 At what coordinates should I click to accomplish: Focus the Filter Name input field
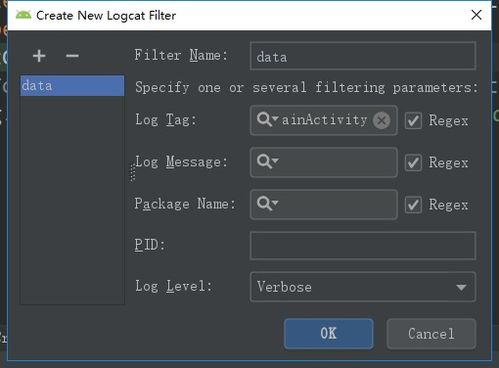363,56
